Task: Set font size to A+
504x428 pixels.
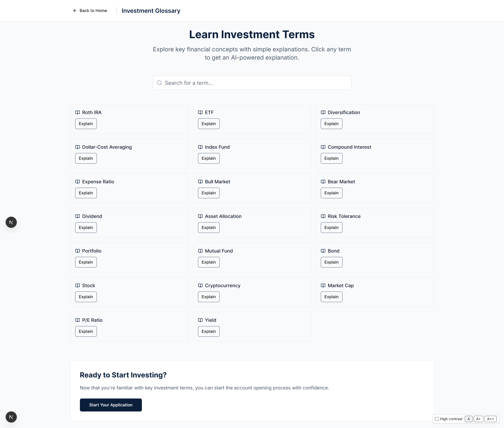Action: (478, 419)
